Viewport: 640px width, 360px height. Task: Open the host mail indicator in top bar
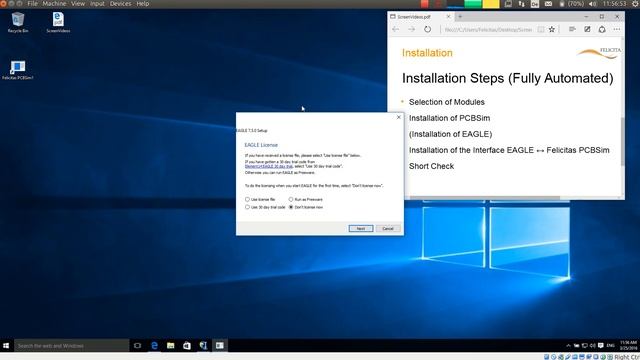[x=548, y=4]
